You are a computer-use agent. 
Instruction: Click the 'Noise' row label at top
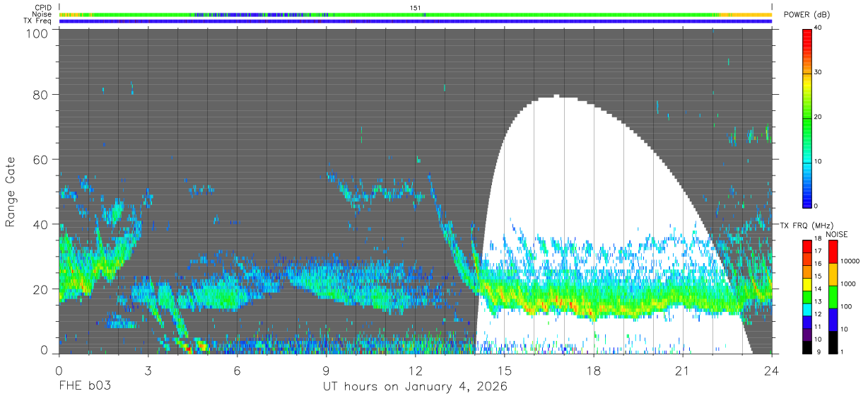pyautogui.click(x=43, y=14)
